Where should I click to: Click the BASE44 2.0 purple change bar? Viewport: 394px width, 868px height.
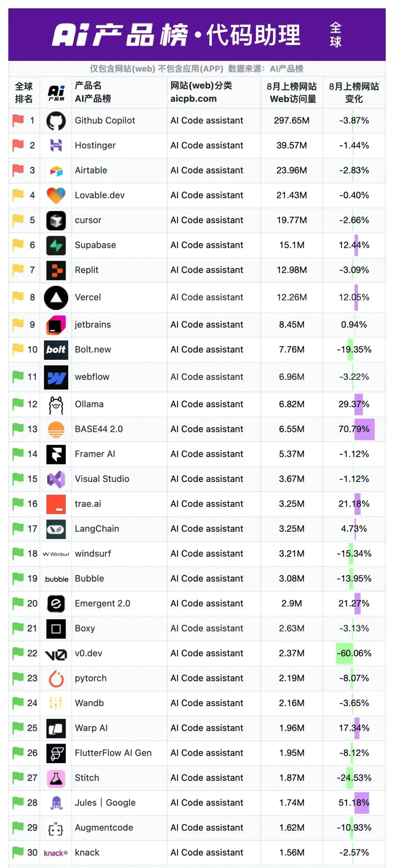click(x=364, y=429)
